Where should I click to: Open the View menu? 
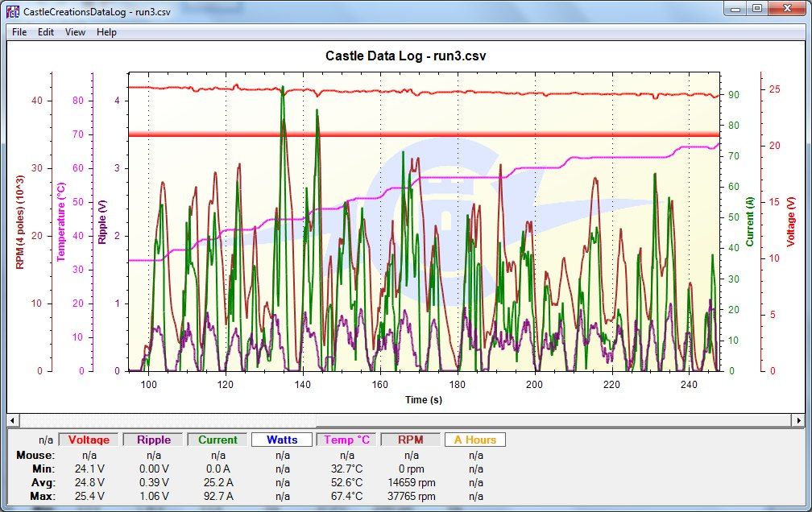tap(75, 32)
